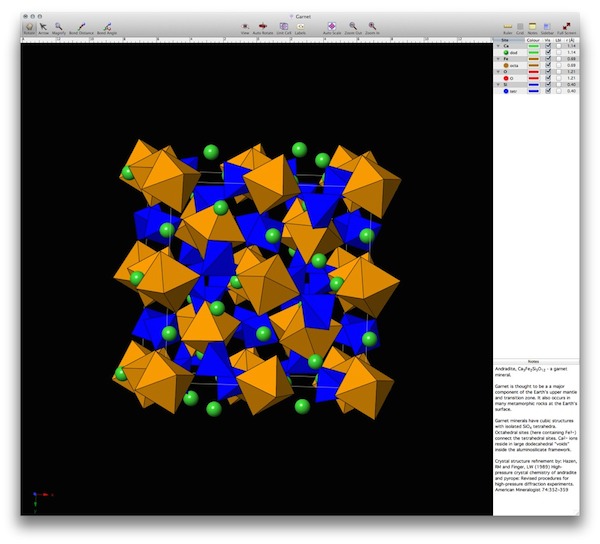Image resolution: width=600 pixels, height=544 pixels.
Task: Enable label checkbox for Si site
Action: (x=560, y=87)
